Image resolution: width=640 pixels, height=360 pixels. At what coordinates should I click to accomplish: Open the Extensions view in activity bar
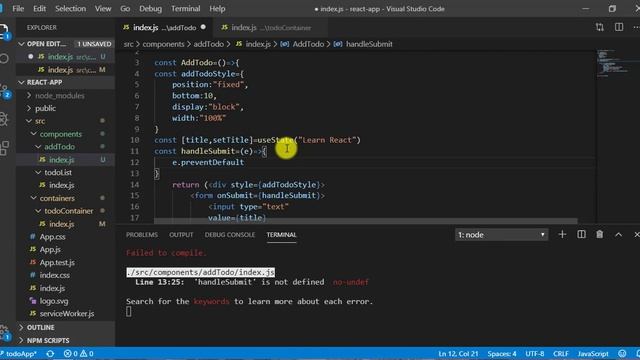[4, 148]
